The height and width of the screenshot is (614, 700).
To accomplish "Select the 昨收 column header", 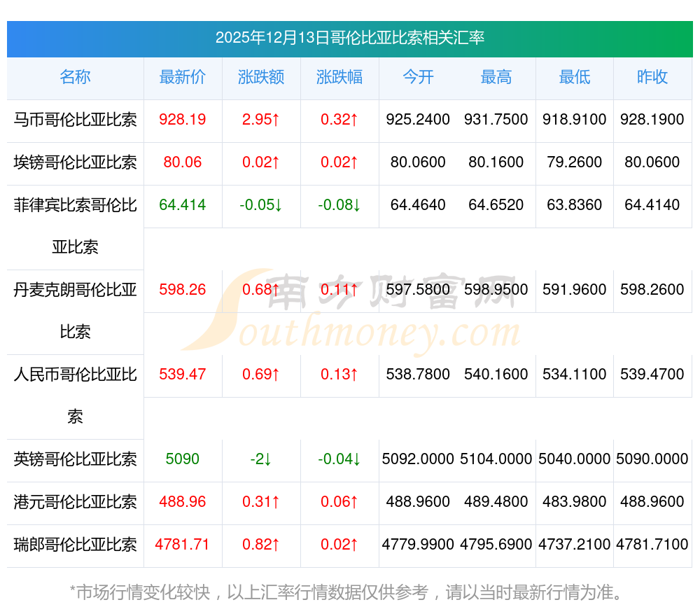I will click(x=652, y=77).
